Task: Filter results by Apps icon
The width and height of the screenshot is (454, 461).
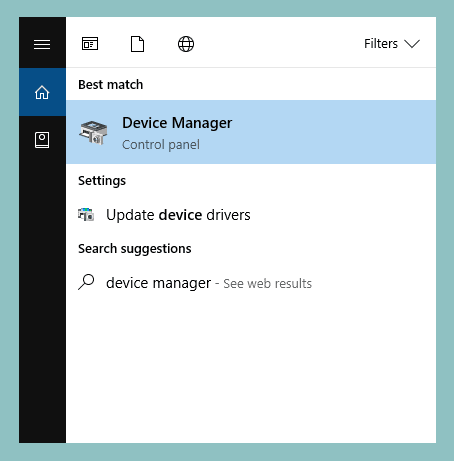Action: click(x=90, y=44)
